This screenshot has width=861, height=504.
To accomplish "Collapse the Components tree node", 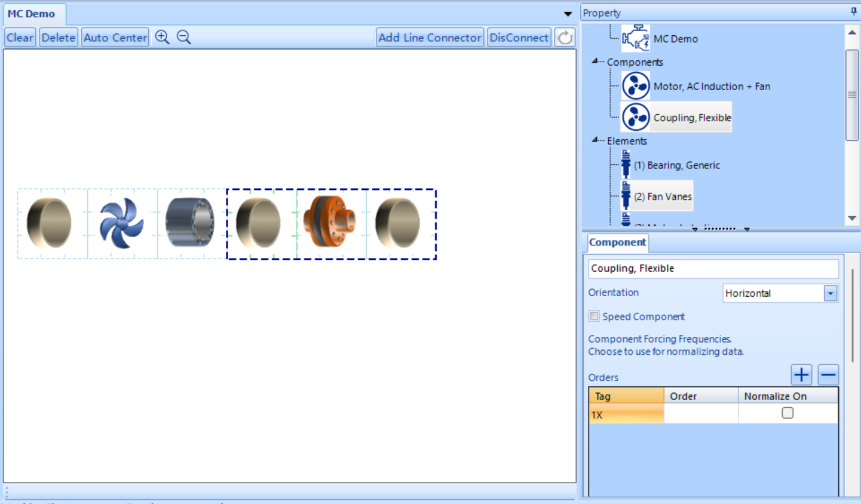I will (595, 61).
